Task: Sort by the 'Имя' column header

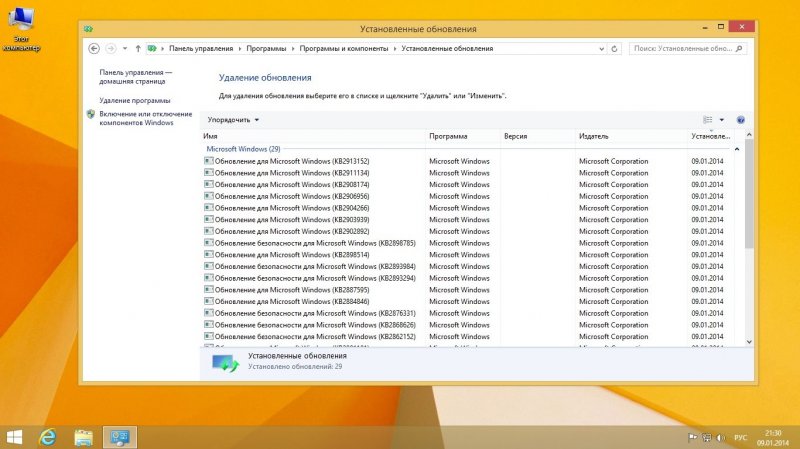Action: [313, 136]
